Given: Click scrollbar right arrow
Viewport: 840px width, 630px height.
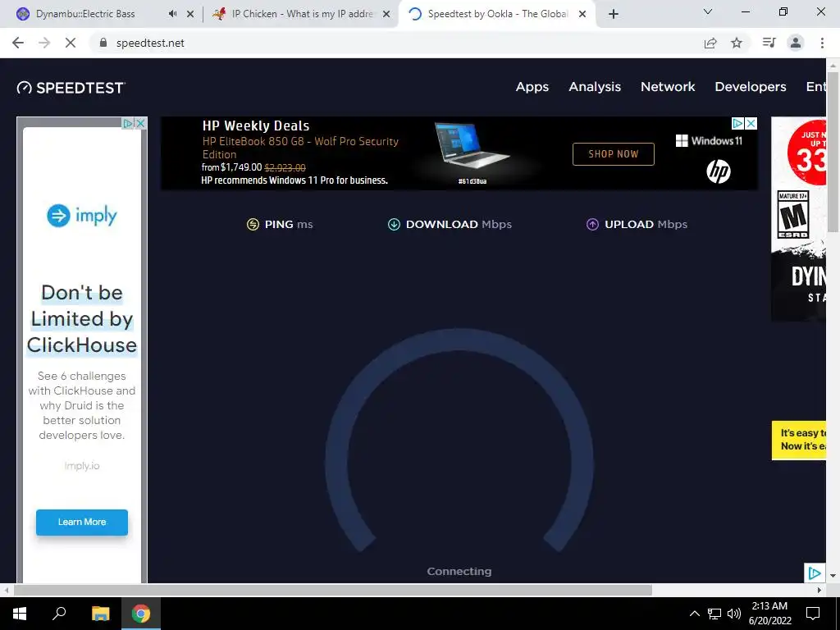Looking at the screenshot, I should 819,590.
